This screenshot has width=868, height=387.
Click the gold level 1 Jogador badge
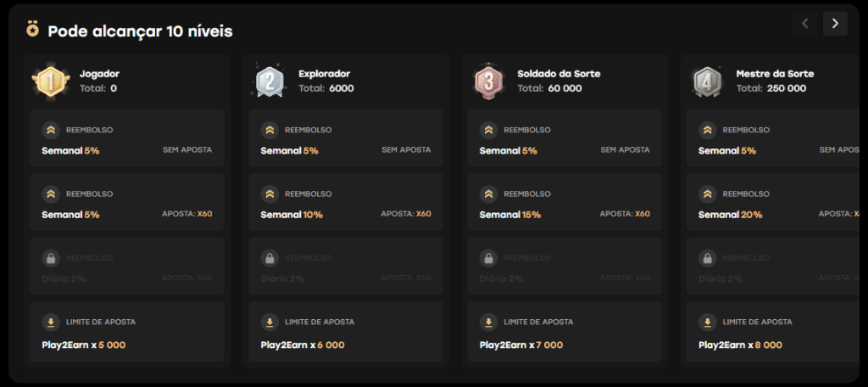[51, 81]
